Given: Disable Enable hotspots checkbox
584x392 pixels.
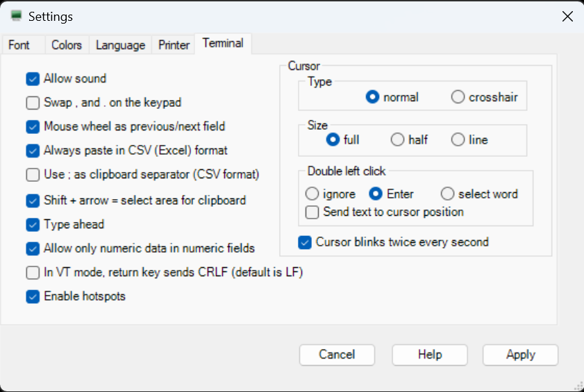Looking at the screenshot, I should point(33,296).
